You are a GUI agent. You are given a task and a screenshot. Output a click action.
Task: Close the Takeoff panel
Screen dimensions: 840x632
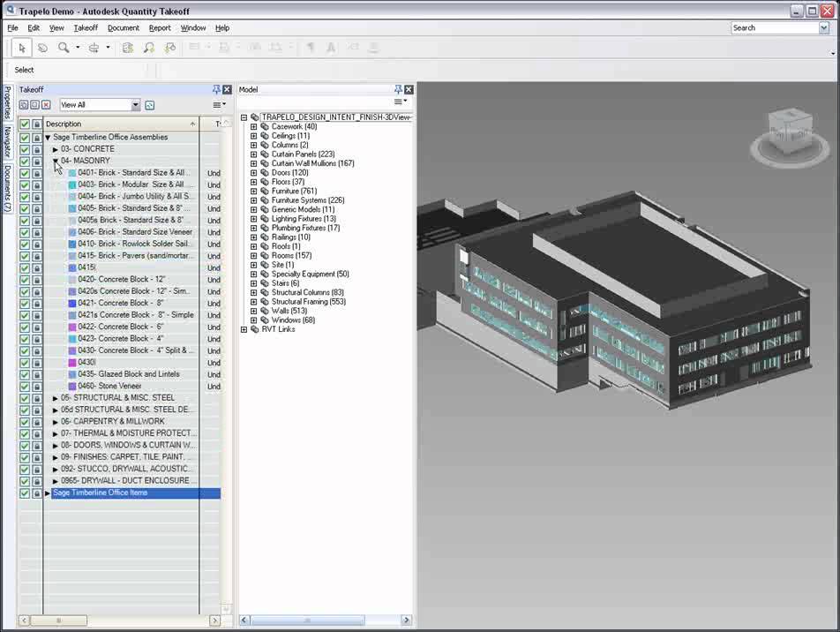click(x=227, y=89)
